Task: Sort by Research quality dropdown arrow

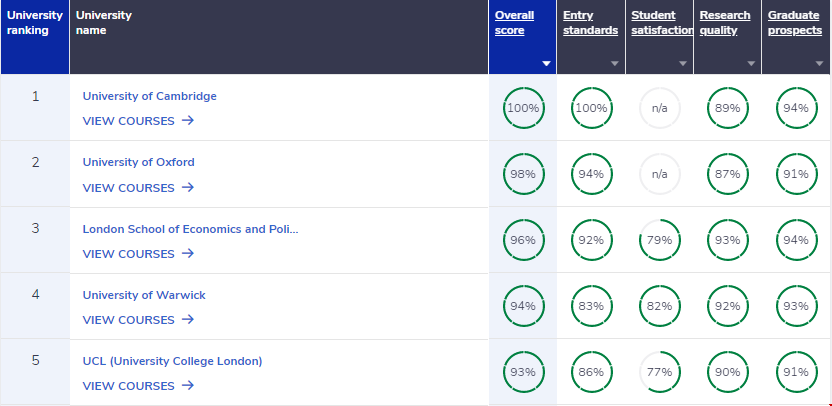Action: pos(751,63)
